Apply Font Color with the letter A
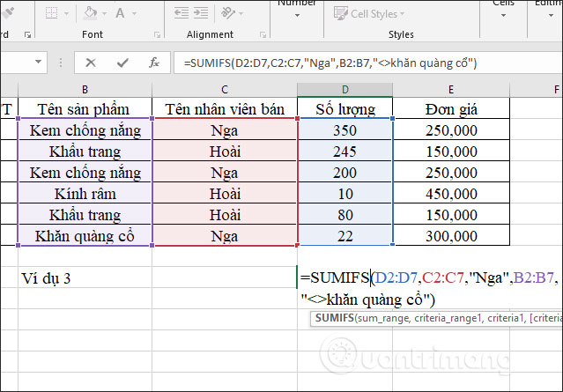The height and width of the screenshot is (392, 563). click(x=120, y=13)
